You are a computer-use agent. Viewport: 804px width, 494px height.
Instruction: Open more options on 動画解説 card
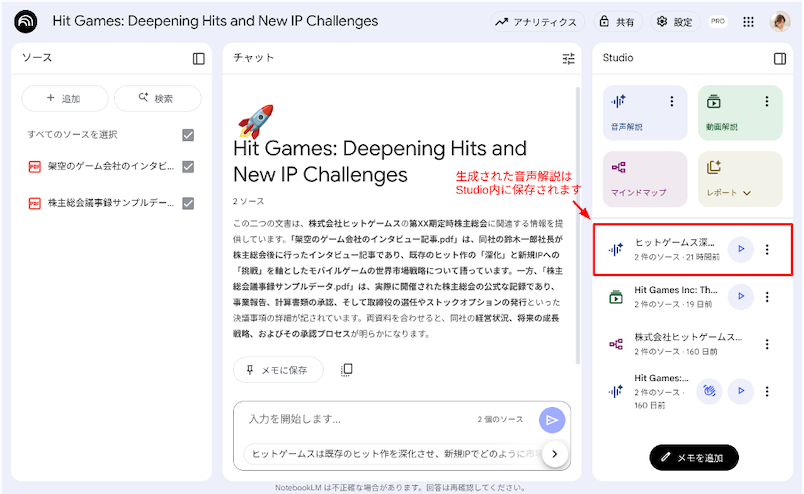tap(767, 102)
